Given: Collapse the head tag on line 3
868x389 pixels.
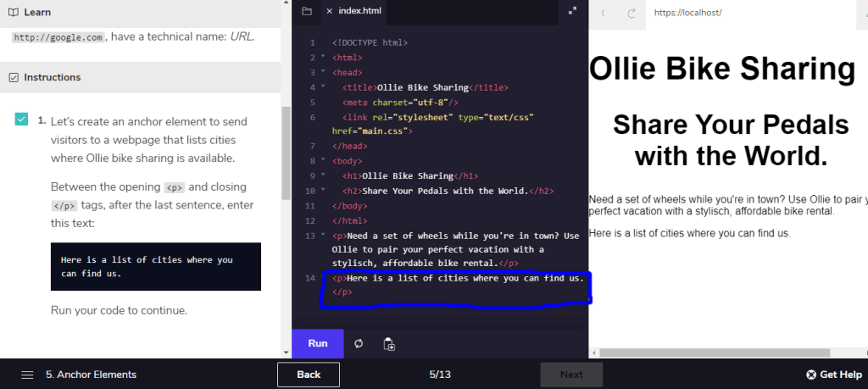Looking at the screenshot, I should [323, 73].
